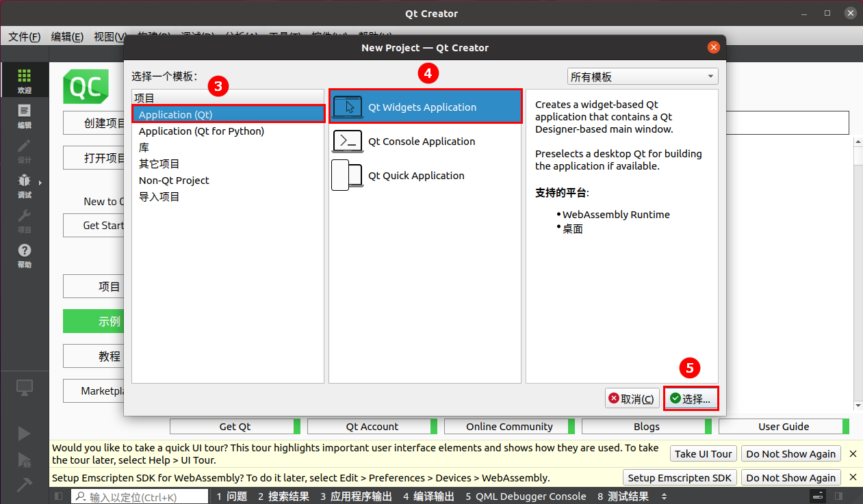Select the 库 category
The image size is (863, 504).
[228, 147]
